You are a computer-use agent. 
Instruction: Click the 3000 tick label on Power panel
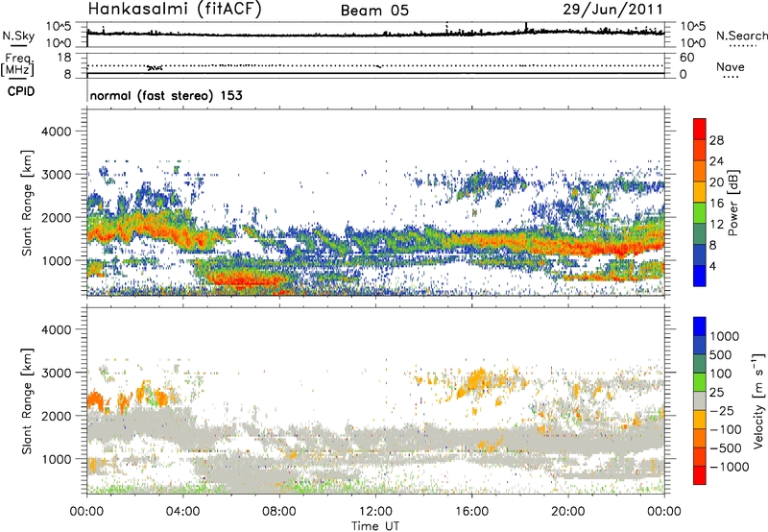click(x=56, y=175)
